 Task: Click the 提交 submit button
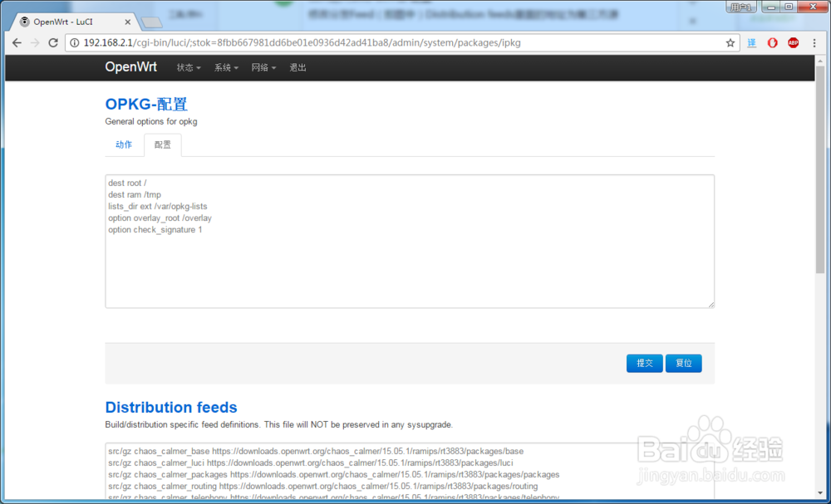click(645, 363)
